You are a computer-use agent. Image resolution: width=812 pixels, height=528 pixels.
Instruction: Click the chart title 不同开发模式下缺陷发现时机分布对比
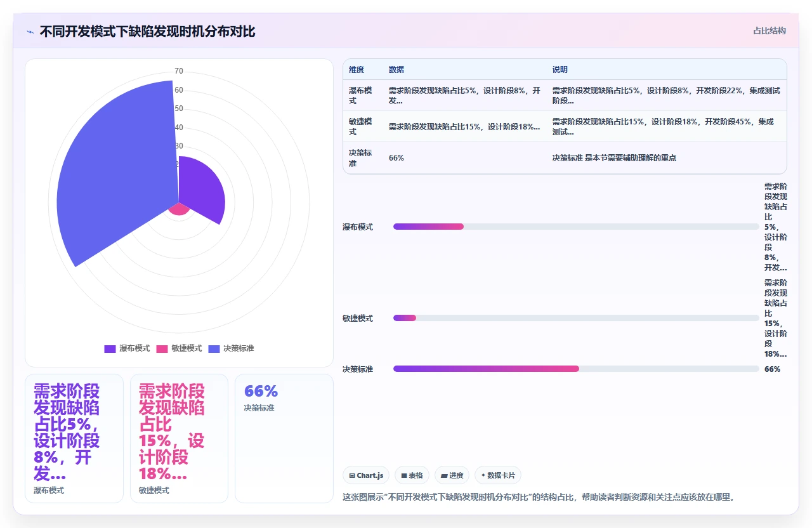pyautogui.click(x=147, y=32)
